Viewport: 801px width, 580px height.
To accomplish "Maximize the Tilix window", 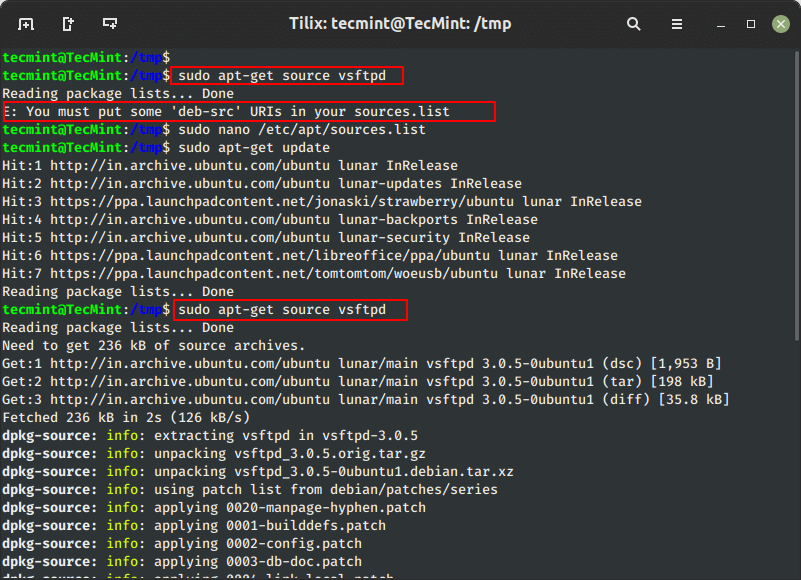I will [750, 24].
